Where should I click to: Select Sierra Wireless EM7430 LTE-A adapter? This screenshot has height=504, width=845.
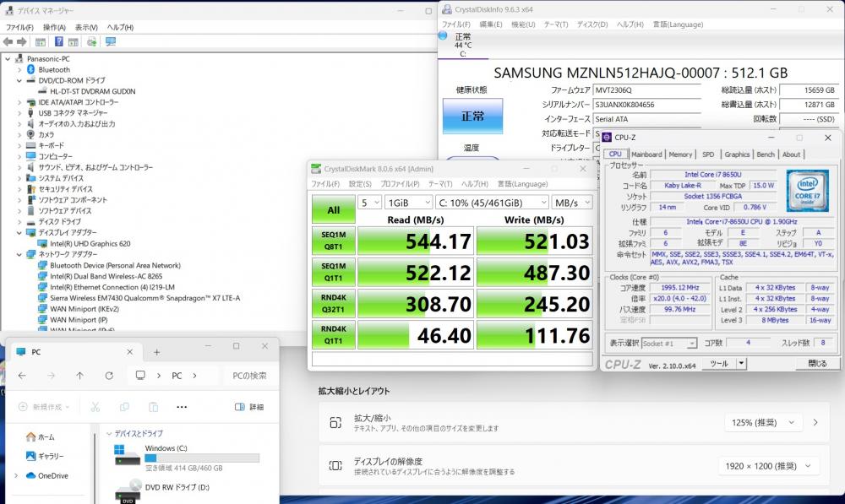point(145,298)
